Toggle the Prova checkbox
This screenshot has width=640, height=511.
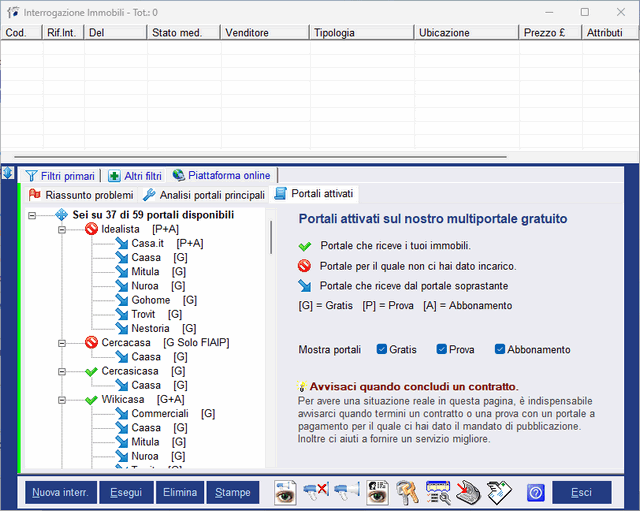pyautogui.click(x=442, y=349)
